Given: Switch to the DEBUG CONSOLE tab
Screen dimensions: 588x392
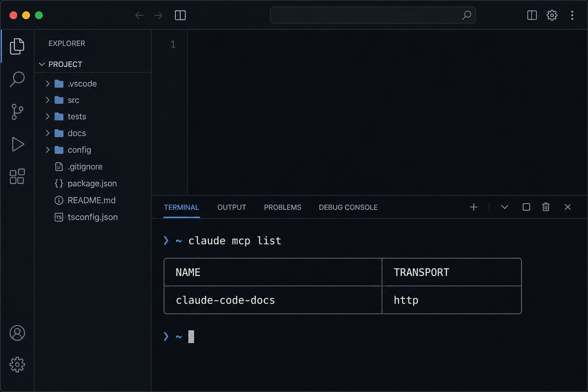Looking at the screenshot, I should (348, 207).
